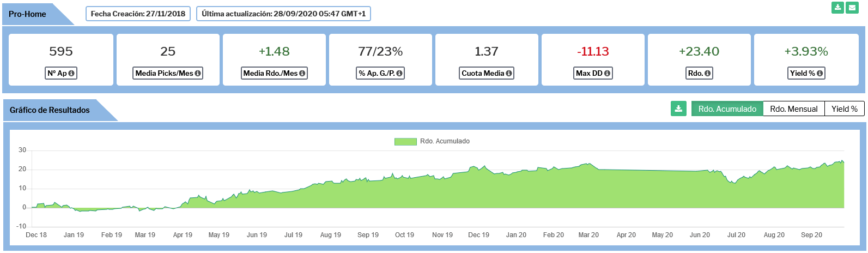Select the Rdo. Acumulado chart view
This screenshot has height=253, width=868.
[x=727, y=109]
